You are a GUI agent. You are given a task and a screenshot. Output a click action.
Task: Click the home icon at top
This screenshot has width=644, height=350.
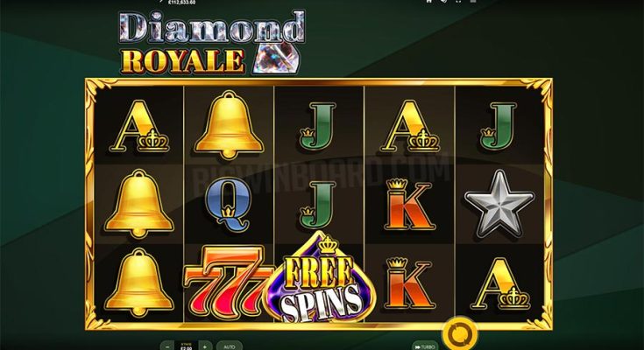[x=428, y=2]
